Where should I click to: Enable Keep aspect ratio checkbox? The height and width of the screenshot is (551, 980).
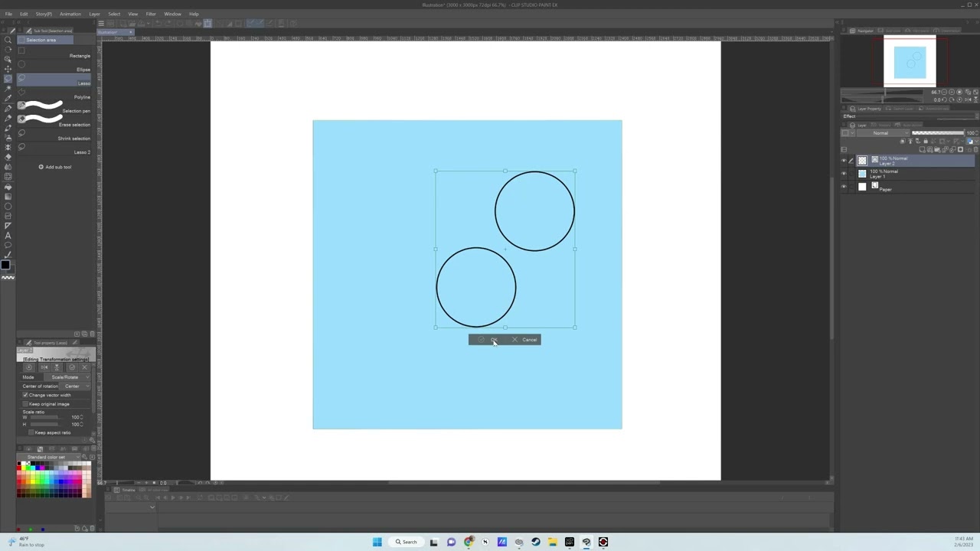click(31, 432)
